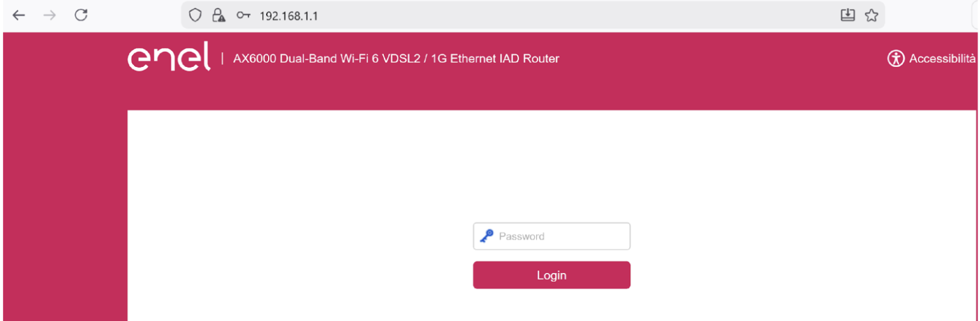The width and height of the screenshot is (980, 321).
Task: Click the Accessibilità person icon
Action: (x=896, y=59)
